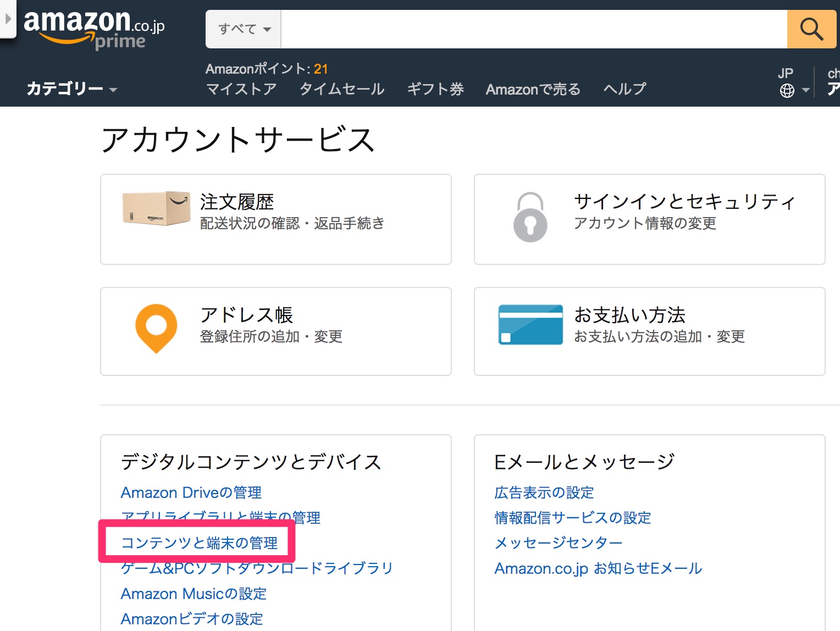
Task: Open サインインとセキュリティ card title
Action: pos(684,202)
